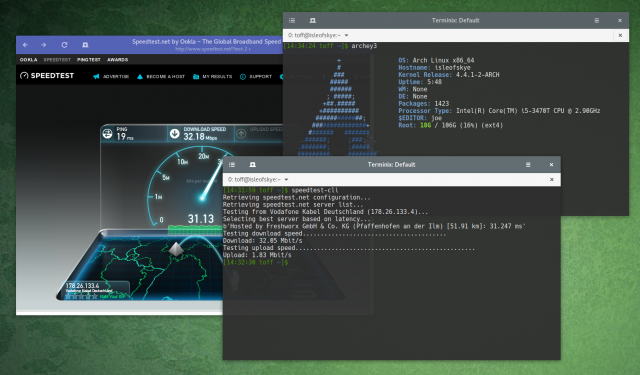Click the Testing from Vodafone Kabel Deutschland line
The image size is (640, 375).
pos(325,212)
